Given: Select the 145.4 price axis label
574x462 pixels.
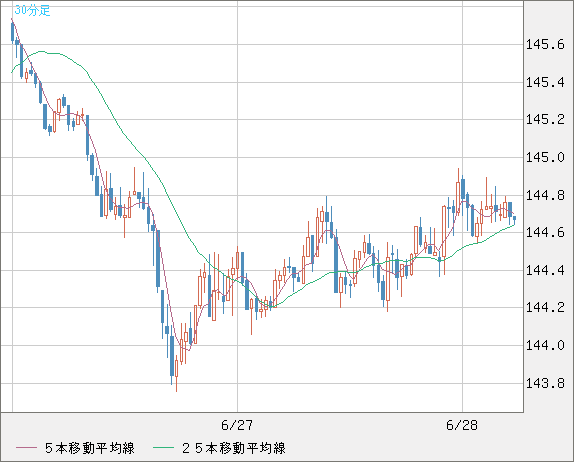Looking at the screenshot, I should pyautogui.click(x=545, y=82).
